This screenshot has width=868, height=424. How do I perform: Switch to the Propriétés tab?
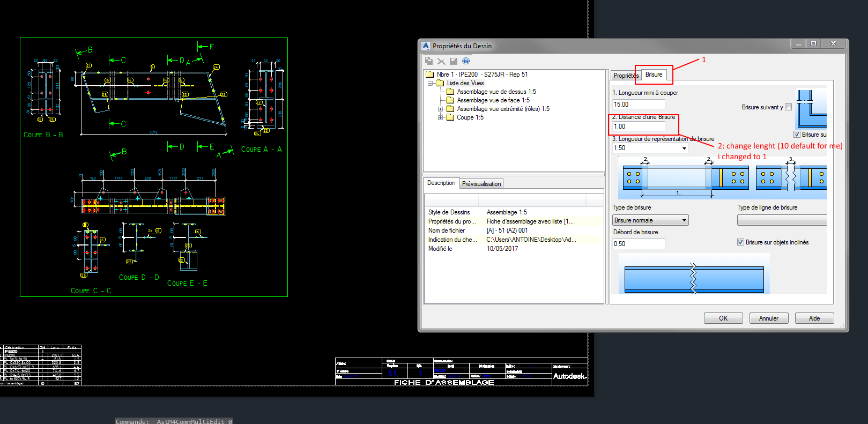[625, 76]
